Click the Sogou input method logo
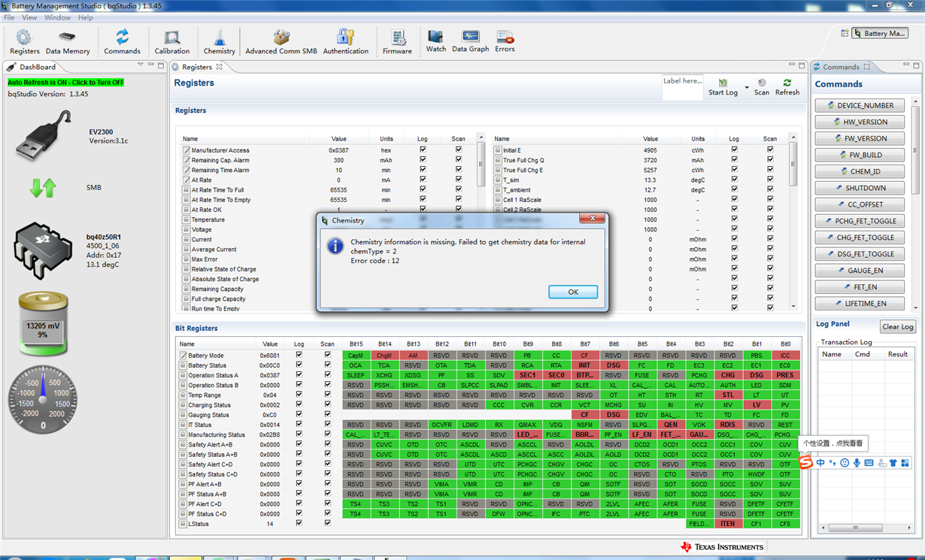 [x=805, y=462]
